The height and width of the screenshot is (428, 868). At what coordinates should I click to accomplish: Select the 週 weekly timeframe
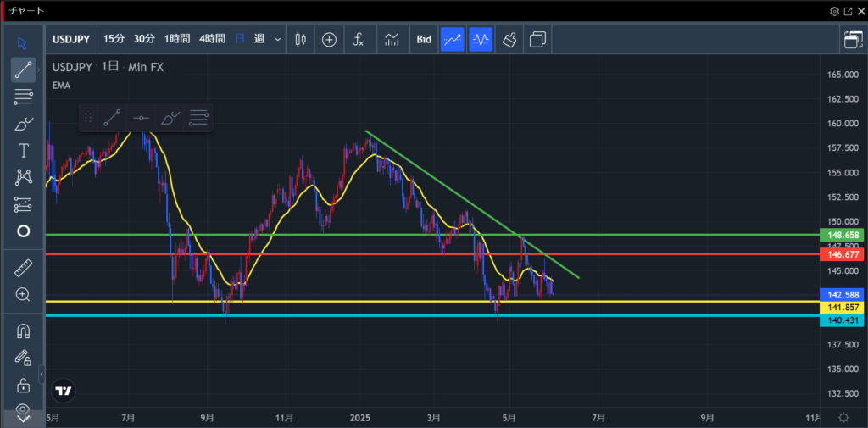click(259, 39)
